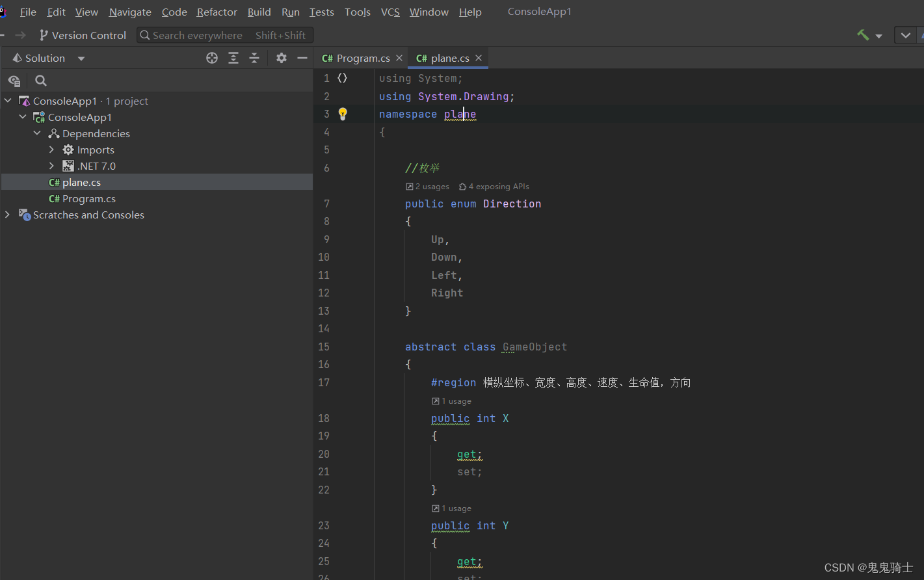Open the Window menu

(429, 12)
